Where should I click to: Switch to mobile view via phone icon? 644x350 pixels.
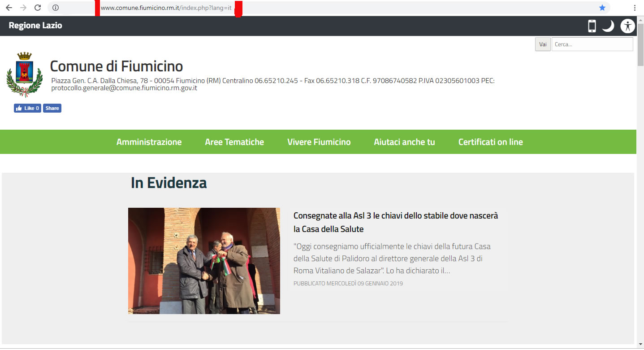point(592,26)
